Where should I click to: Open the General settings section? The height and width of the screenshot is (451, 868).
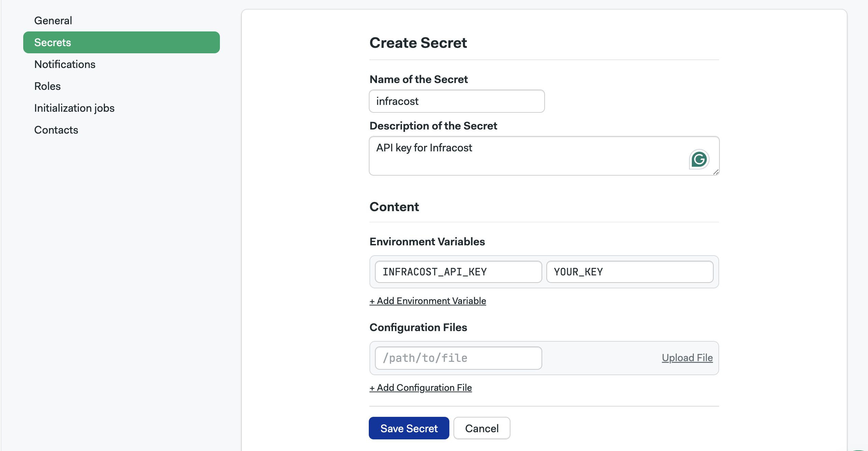tap(53, 20)
